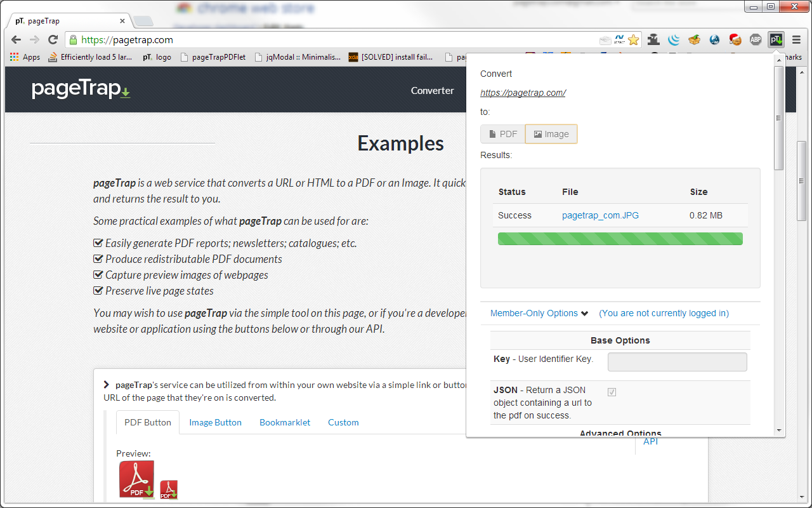Click the green conversion progress bar
This screenshot has width=812, height=508.
click(x=620, y=239)
